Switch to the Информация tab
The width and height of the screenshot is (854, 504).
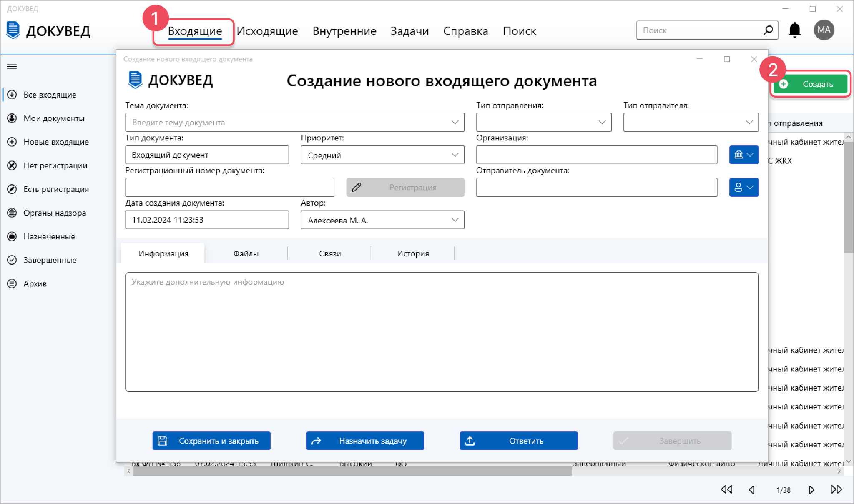(163, 253)
